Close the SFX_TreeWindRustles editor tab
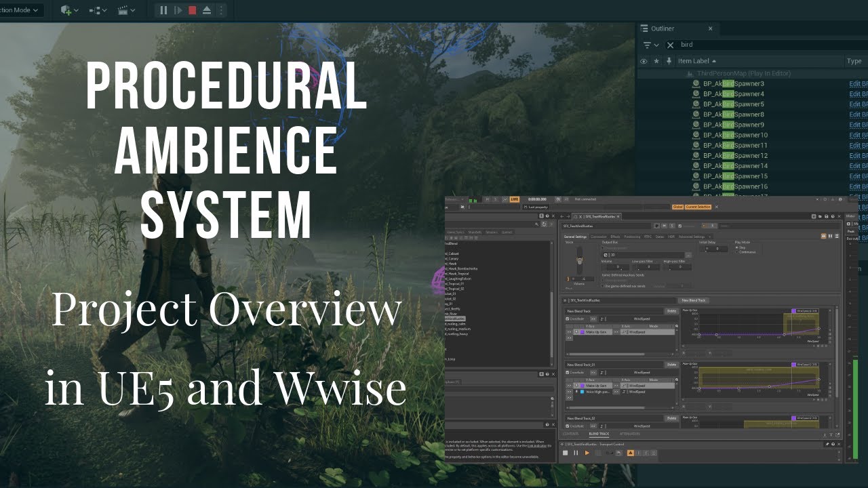 click(618, 216)
